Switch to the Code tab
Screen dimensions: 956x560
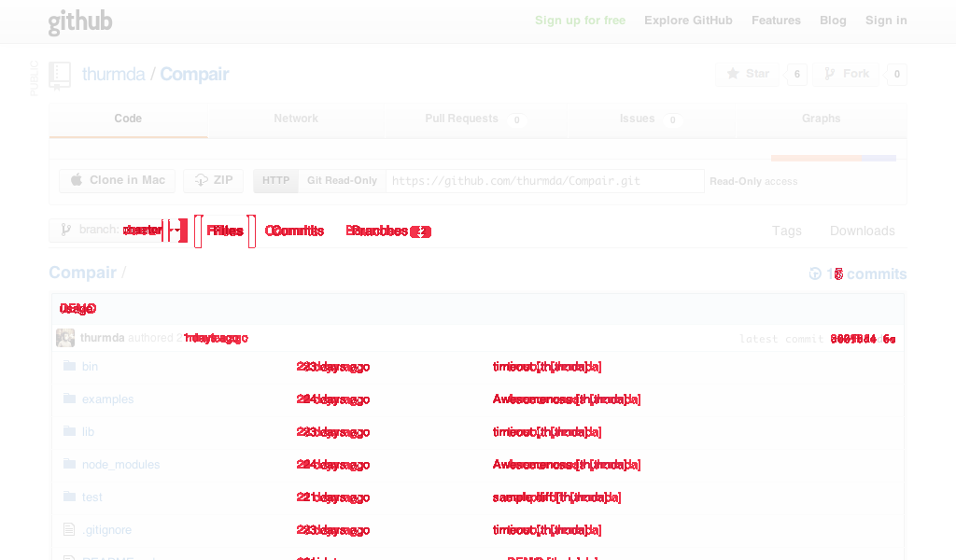[128, 119]
